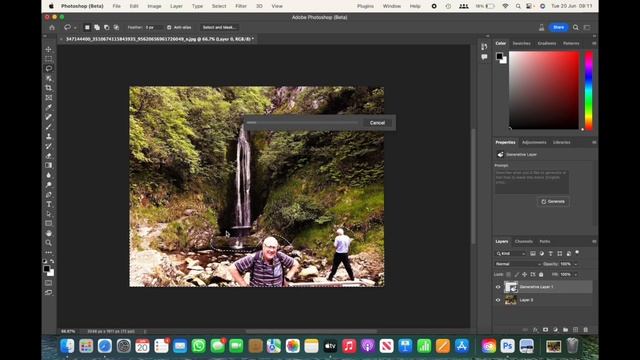Select the Path Selection tool
This screenshot has width=640, height=360.
49,214
